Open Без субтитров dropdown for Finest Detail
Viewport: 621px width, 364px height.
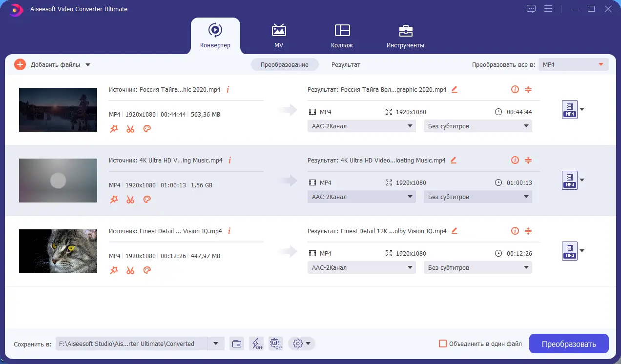tap(478, 267)
